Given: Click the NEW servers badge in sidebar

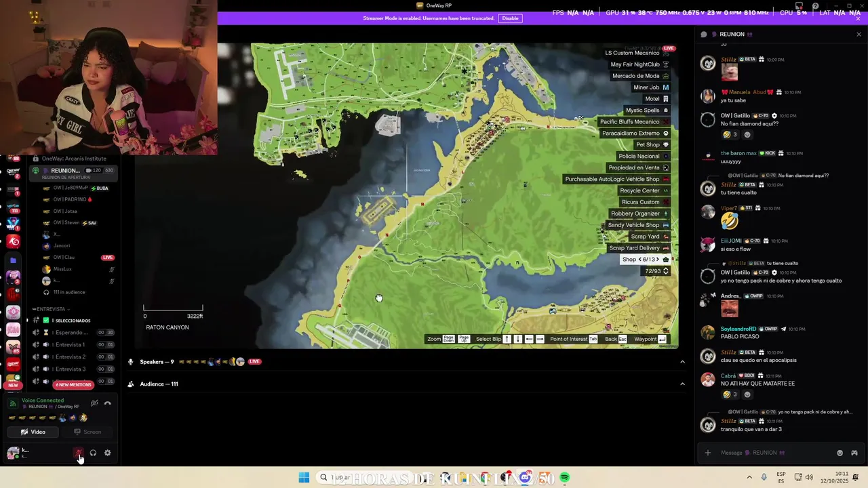Looking at the screenshot, I should [13, 385].
